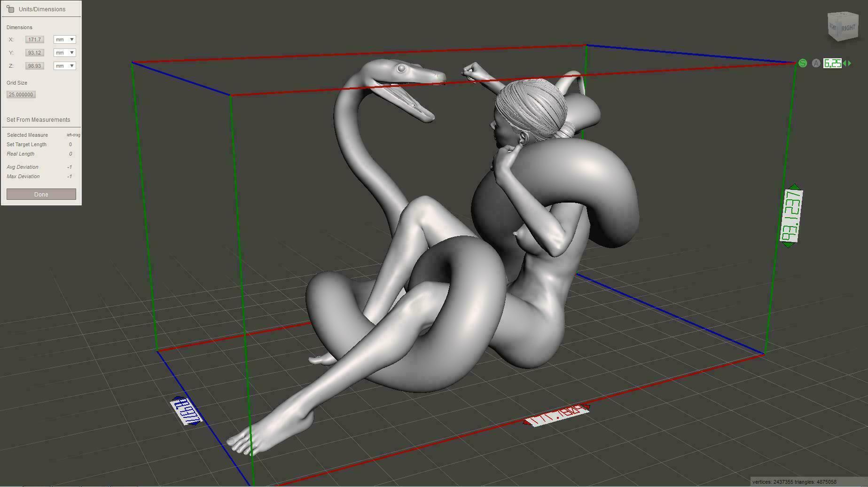The width and height of the screenshot is (868, 487).
Task: Click the Max Deviation value -1
Action: (70, 176)
